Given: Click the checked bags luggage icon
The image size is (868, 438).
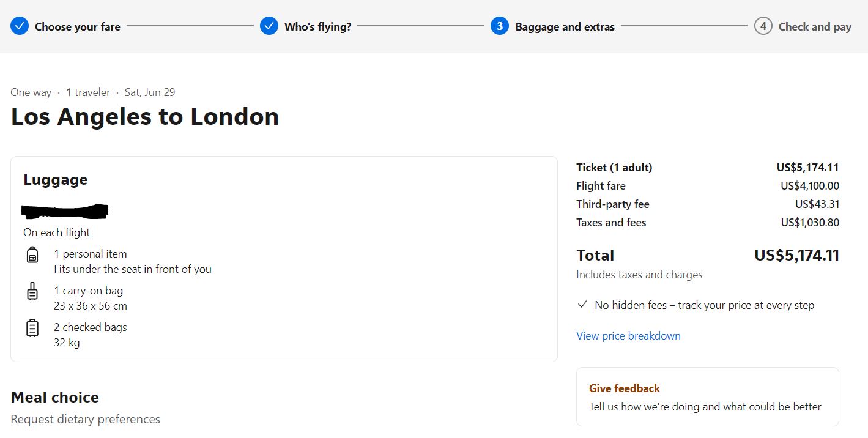Looking at the screenshot, I should (x=32, y=328).
